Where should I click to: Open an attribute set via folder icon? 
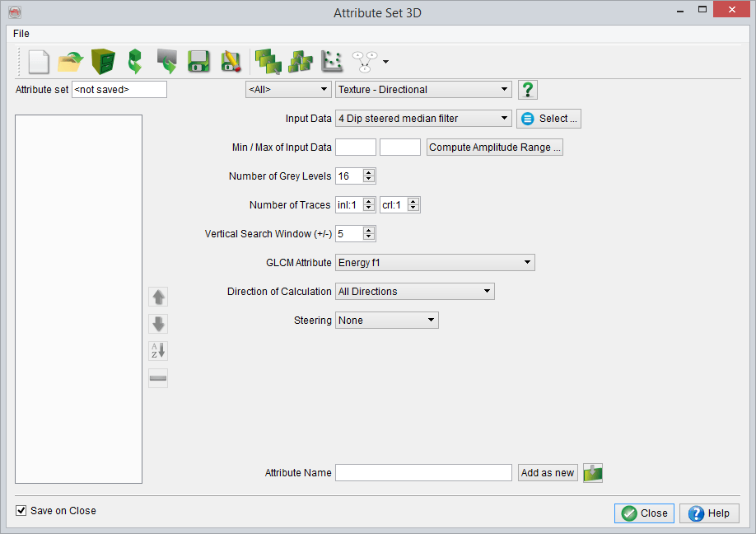(x=71, y=62)
